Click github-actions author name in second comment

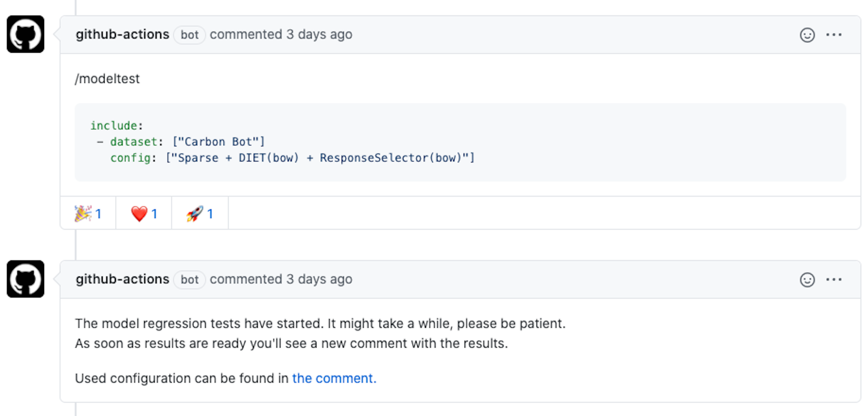click(x=122, y=279)
